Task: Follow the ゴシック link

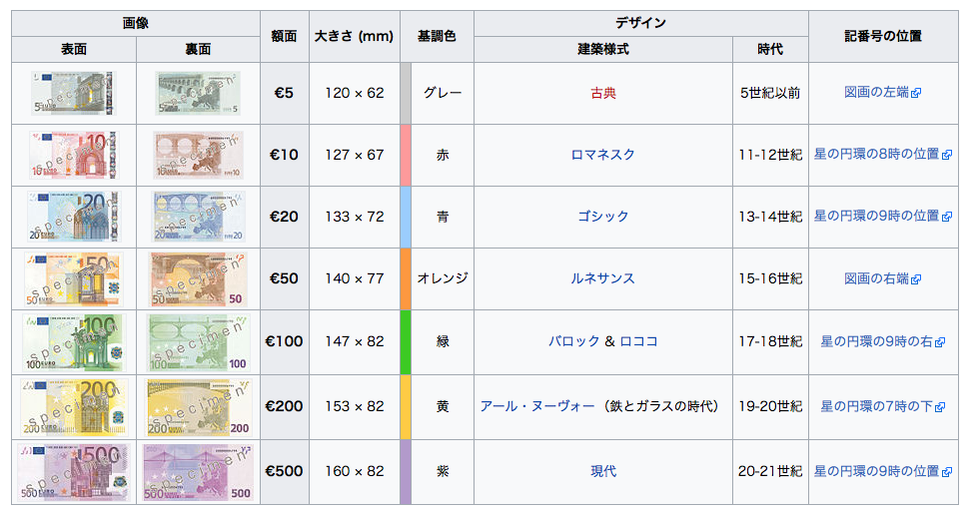Action: [x=603, y=217]
